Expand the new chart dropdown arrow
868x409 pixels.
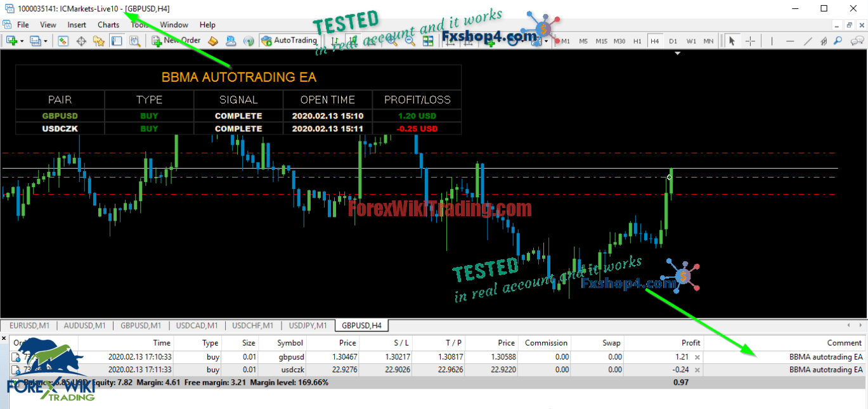(x=22, y=41)
